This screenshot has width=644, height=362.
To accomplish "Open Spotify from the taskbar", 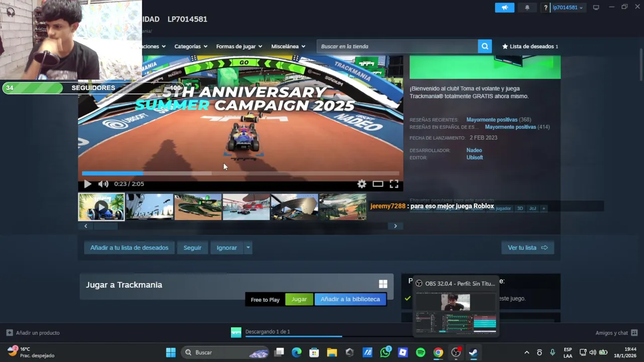I will [x=421, y=352].
